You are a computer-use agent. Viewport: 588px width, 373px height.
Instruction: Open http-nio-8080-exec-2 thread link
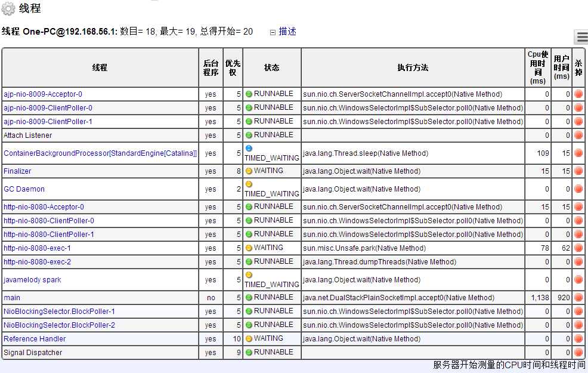tap(37, 262)
